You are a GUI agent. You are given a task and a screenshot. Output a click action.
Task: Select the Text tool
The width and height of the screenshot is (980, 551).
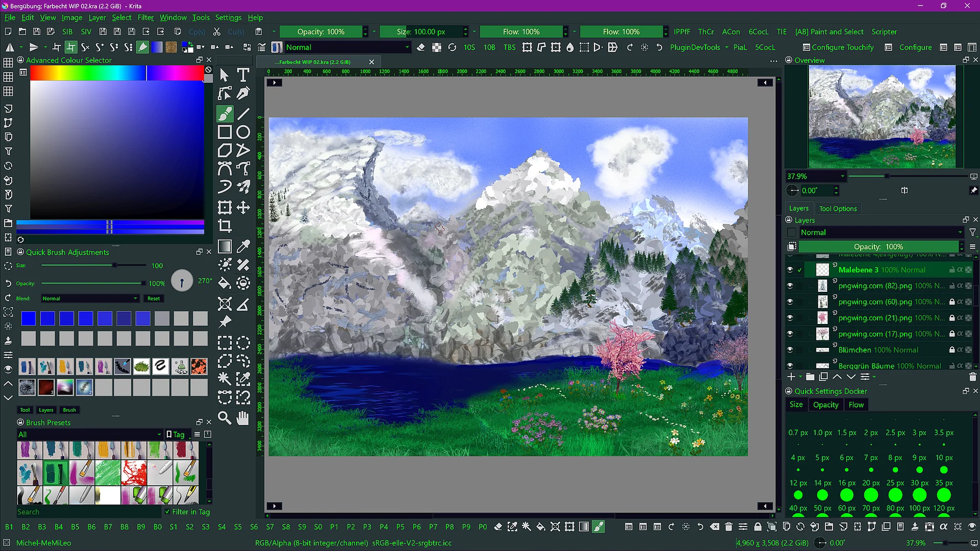pos(243,75)
